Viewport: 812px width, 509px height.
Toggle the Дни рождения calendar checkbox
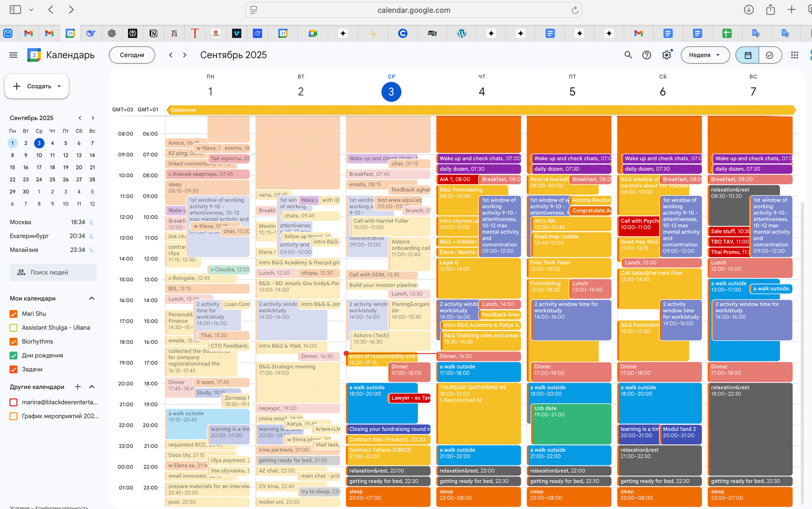point(13,355)
